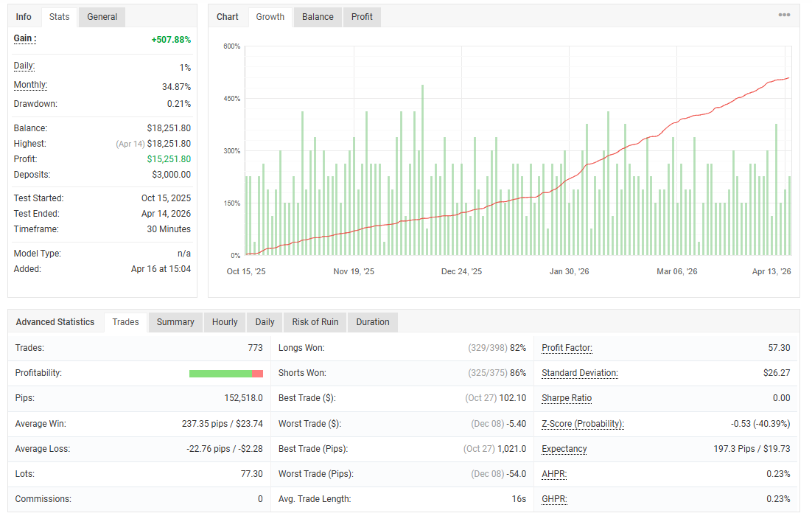The image size is (812, 516).
Task: Click the AHPR label
Action: click(554, 474)
